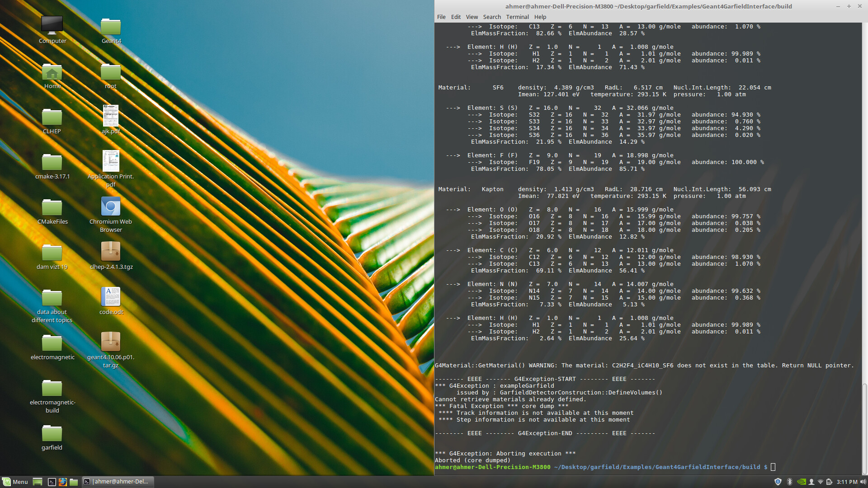
Task: Select the root folder on desktop
Action: click(111, 75)
